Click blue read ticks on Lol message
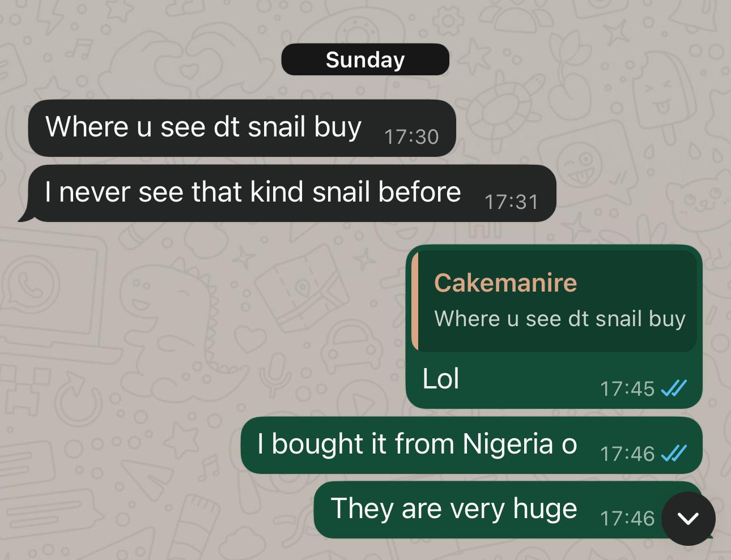The image size is (731, 560). tap(674, 388)
